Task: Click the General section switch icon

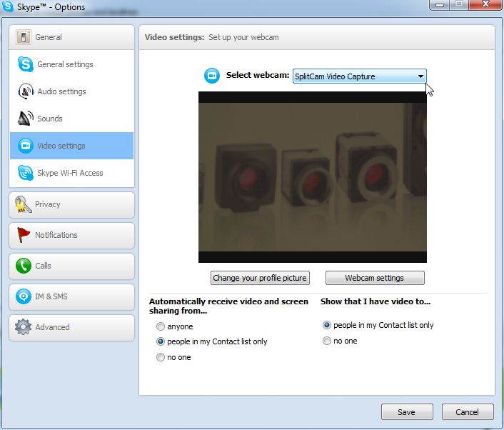Action: coord(23,37)
